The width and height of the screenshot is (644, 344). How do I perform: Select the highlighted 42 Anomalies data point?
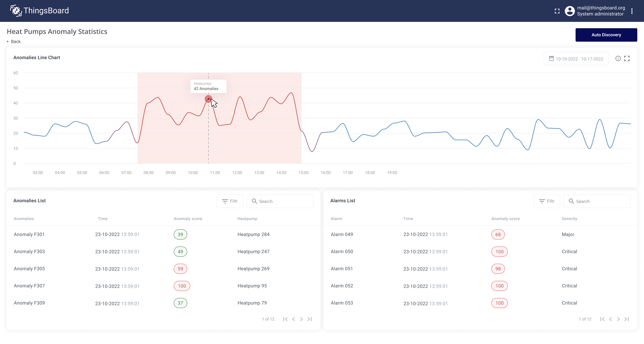tap(208, 99)
